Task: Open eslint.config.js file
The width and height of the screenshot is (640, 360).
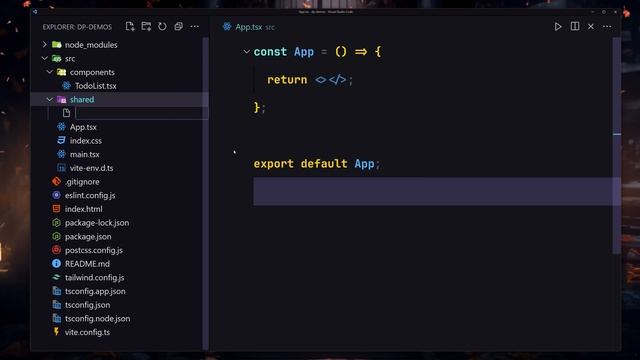Action: [90, 195]
